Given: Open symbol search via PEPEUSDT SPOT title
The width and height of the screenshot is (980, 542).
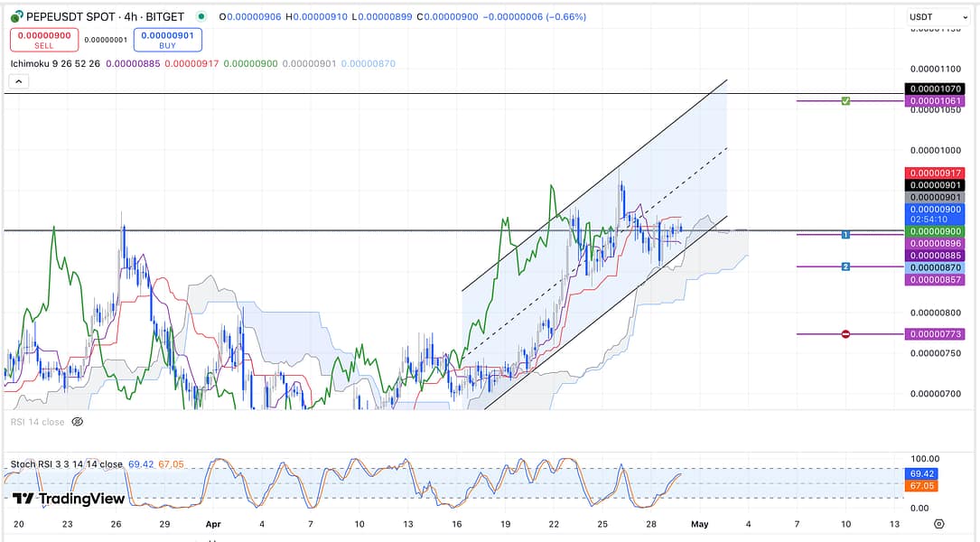Looking at the screenshot, I should (x=104, y=16).
